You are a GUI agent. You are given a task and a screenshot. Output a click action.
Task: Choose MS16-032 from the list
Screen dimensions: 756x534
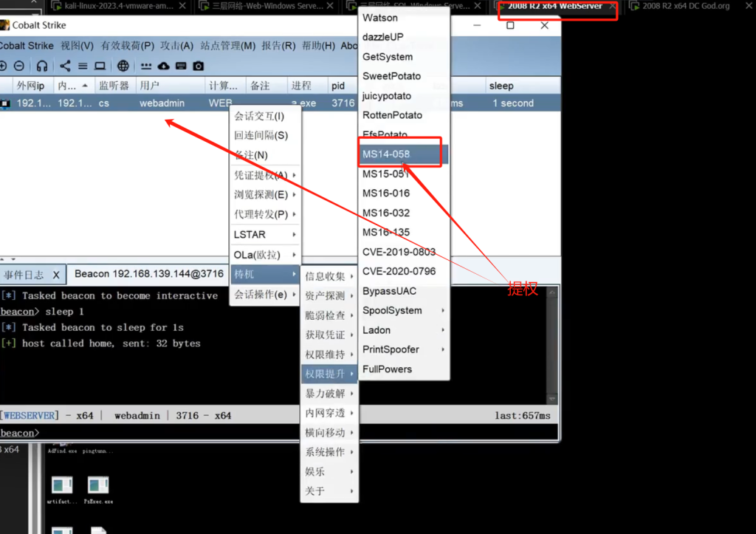coord(403,213)
